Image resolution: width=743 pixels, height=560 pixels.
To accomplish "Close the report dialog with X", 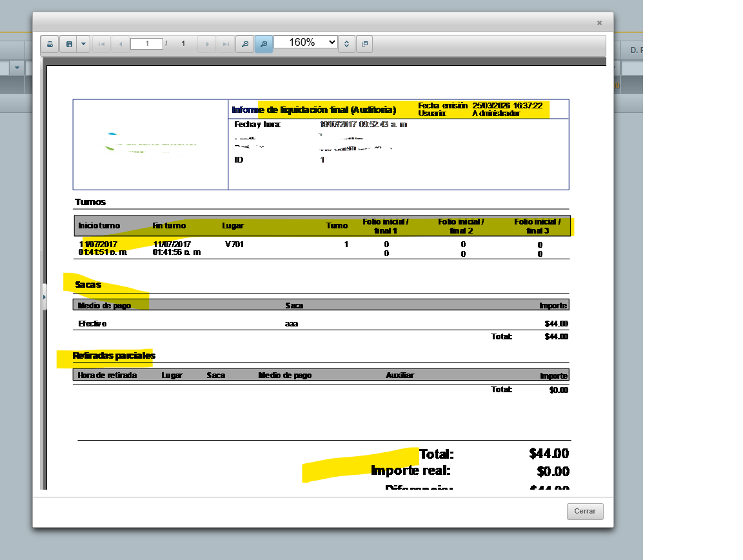I will coord(599,23).
